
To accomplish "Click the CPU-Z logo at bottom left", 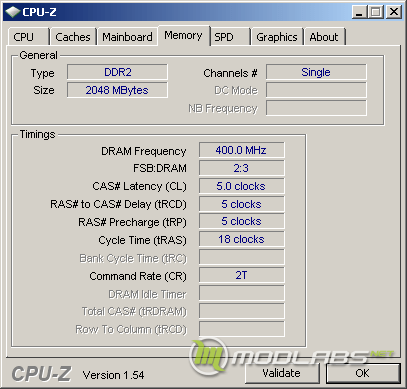I will click(41, 374).
